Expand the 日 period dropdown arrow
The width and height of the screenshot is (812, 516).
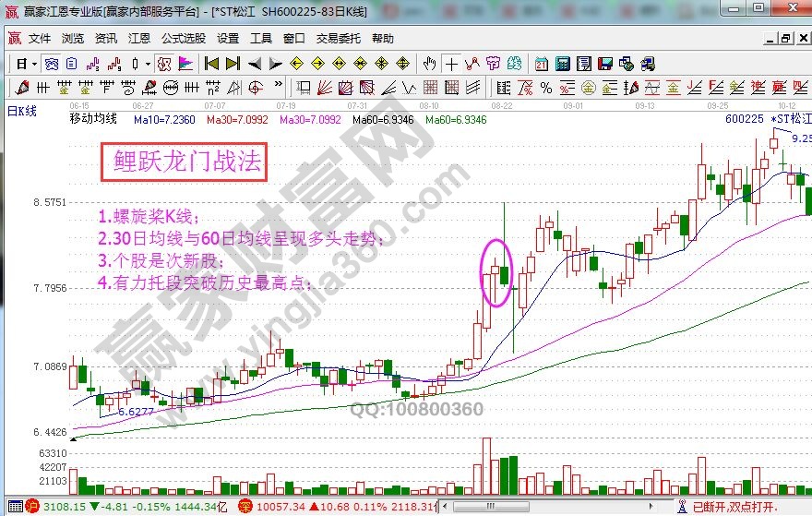tap(34, 64)
